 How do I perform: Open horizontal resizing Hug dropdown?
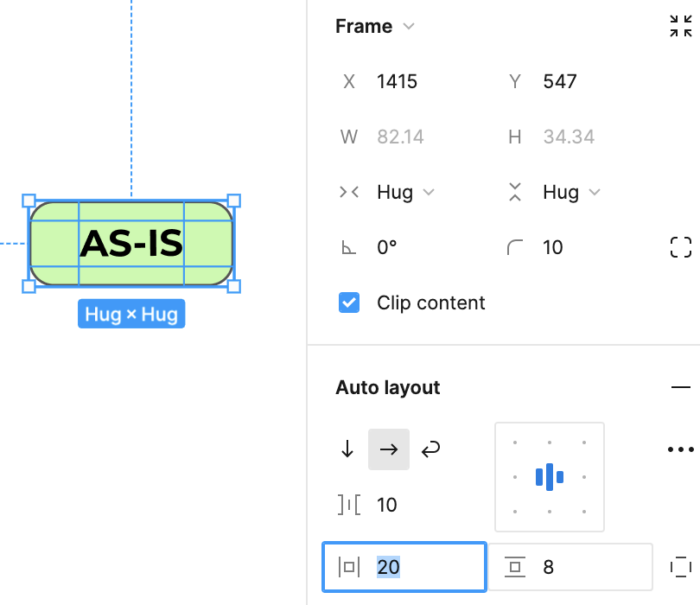click(x=405, y=193)
